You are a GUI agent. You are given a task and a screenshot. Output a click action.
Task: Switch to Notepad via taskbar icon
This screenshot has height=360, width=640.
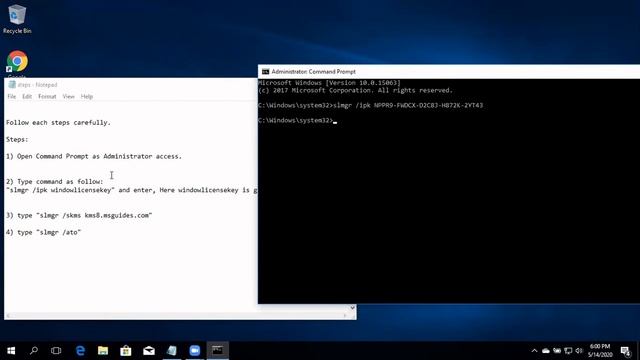click(172, 351)
